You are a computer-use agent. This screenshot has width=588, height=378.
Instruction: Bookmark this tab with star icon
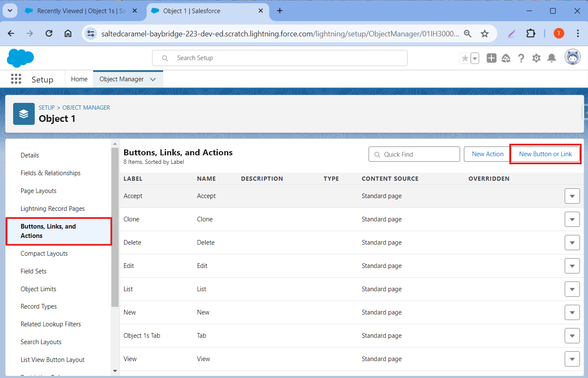point(485,34)
